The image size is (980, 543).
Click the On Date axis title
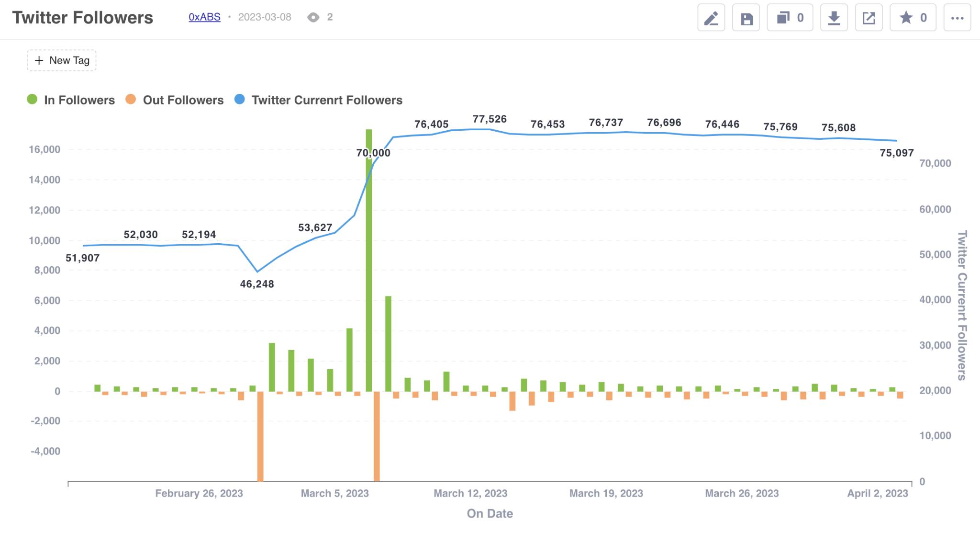pos(490,514)
